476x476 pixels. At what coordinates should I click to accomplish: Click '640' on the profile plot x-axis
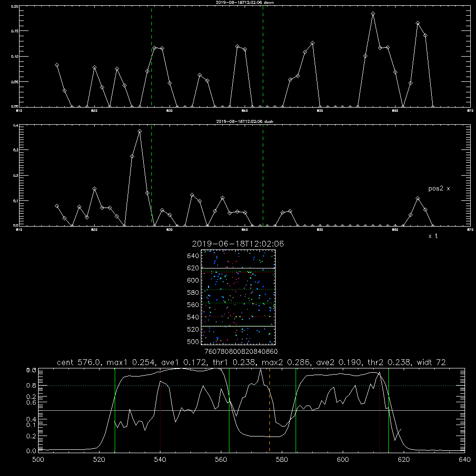[x=465, y=460]
